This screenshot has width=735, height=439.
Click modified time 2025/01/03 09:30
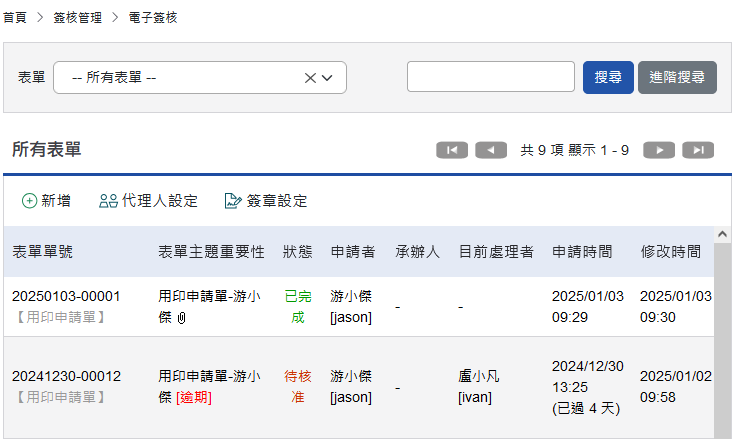pyautogui.click(x=675, y=307)
